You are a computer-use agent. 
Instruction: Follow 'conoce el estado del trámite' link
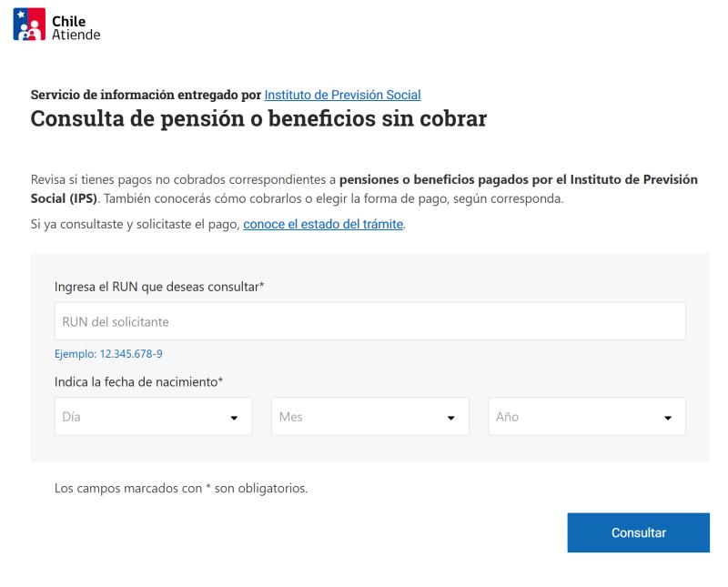(x=323, y=224)
